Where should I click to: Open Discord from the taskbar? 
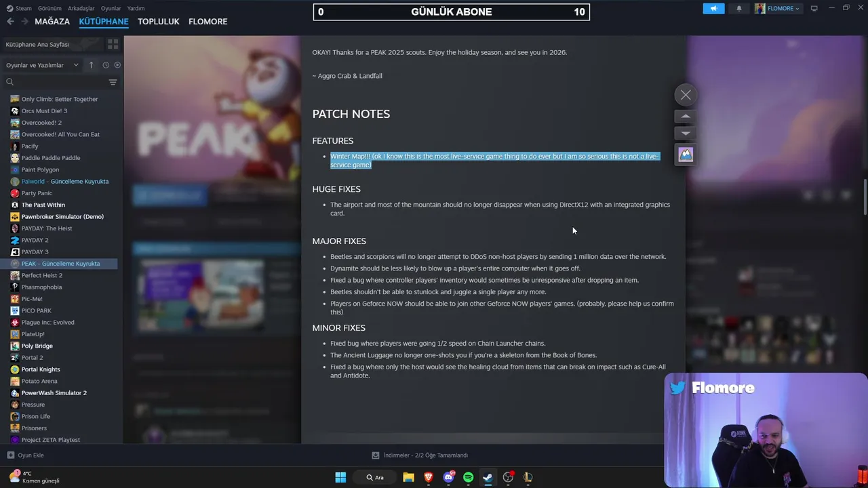[x=448, y=477]
